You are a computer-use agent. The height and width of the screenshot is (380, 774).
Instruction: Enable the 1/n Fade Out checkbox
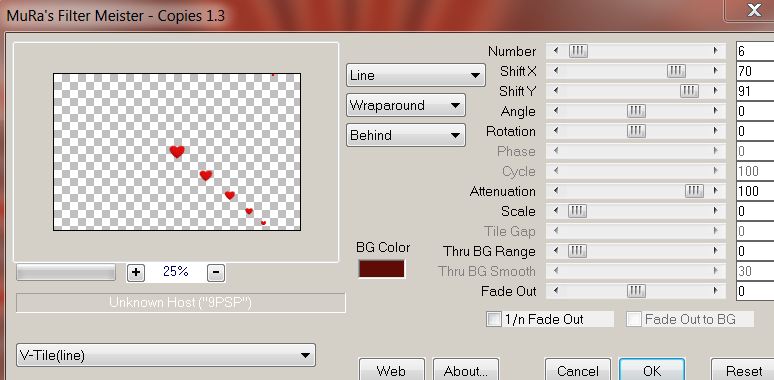[494, 319]
